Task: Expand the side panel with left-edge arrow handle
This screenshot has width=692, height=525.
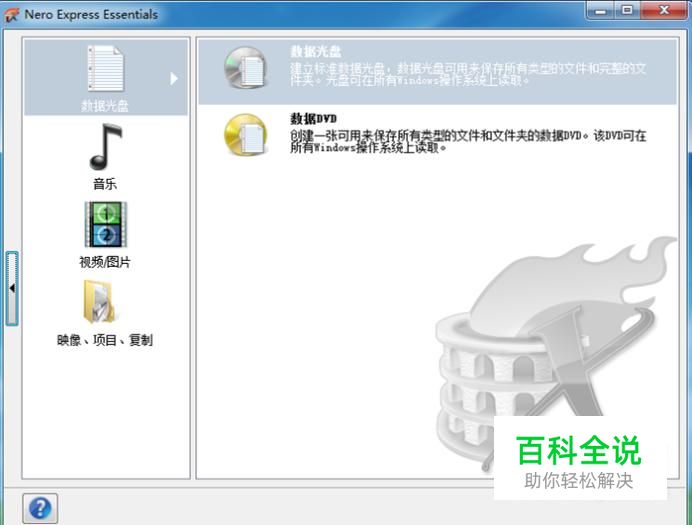Action: tap(12, 288)
